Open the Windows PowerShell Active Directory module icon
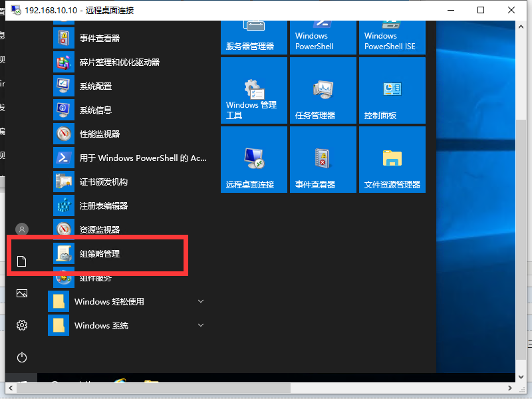The image size is (532, 399). click(64, 158)
